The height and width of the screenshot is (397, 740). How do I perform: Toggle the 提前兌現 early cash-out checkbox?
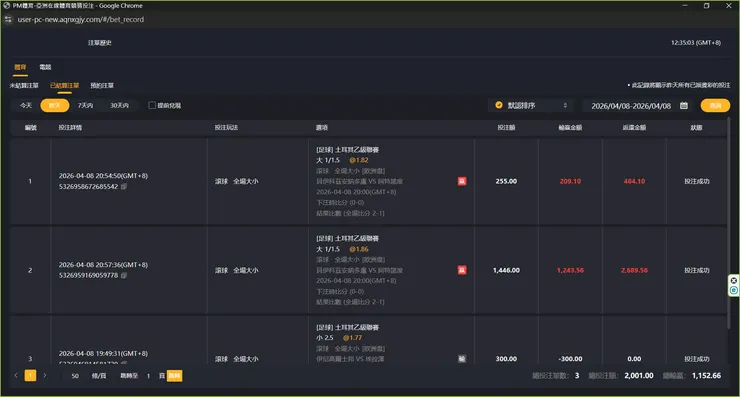point(152,105)
